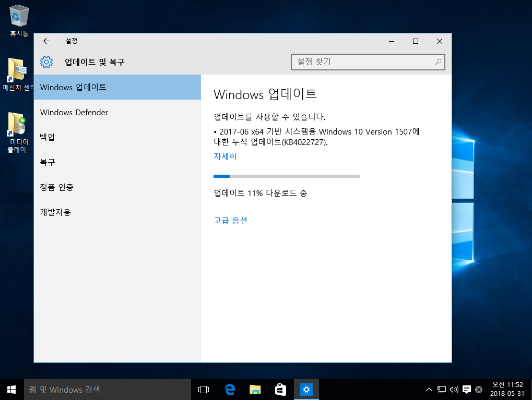Click the volume speaker tray icon

pyautogui.click(x=454, y=390)
